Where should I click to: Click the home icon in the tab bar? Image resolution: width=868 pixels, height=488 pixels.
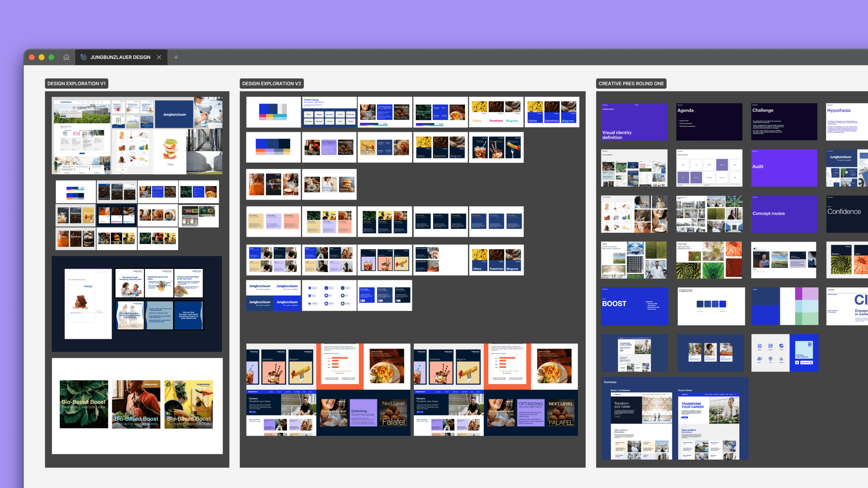click(x=66, y=57)
